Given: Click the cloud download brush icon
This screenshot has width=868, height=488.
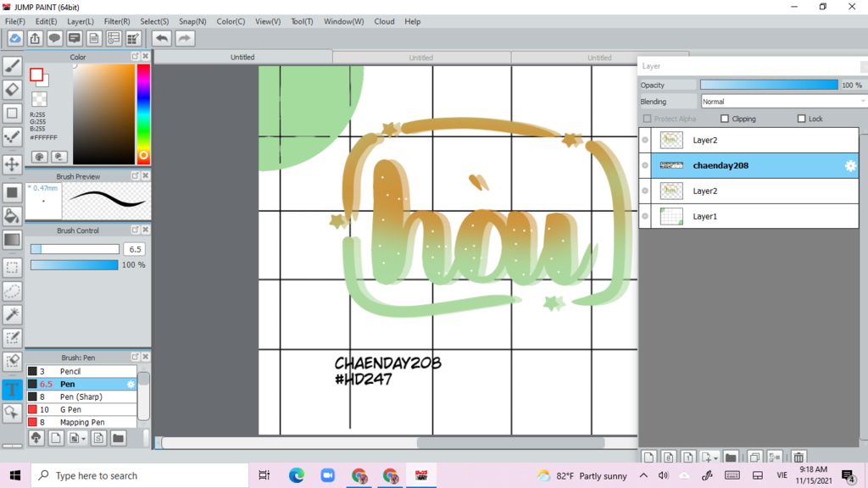Looking at the screenshot, I should point(36,438).
